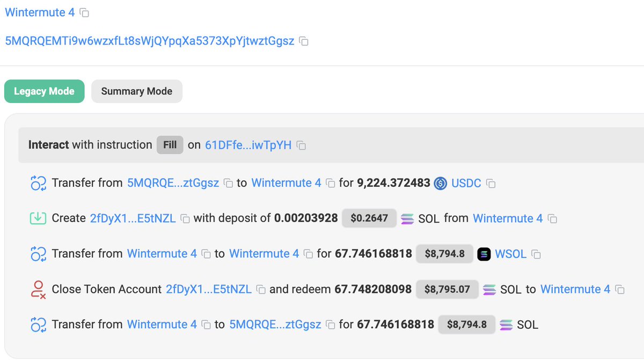This screenshot has width=644, height=361.
Task: Click SOL logo in final transfer row
Action: point(506,325)
